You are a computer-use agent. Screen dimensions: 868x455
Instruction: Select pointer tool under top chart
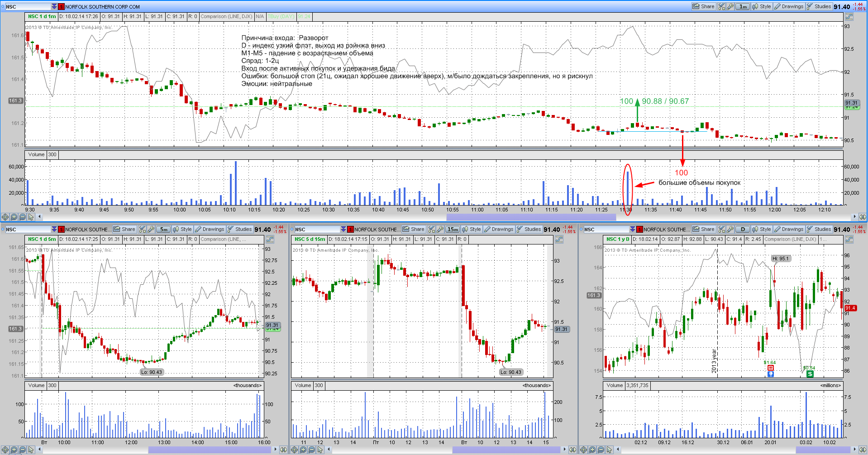pos(31,217)
